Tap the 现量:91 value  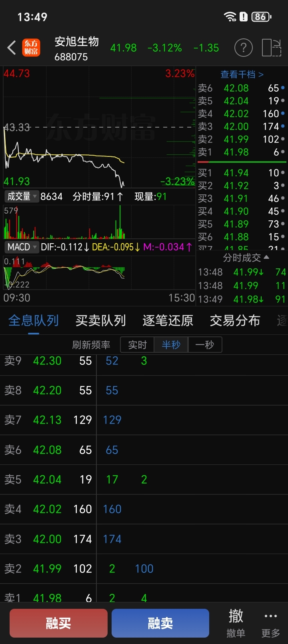(x=151, y=196)
